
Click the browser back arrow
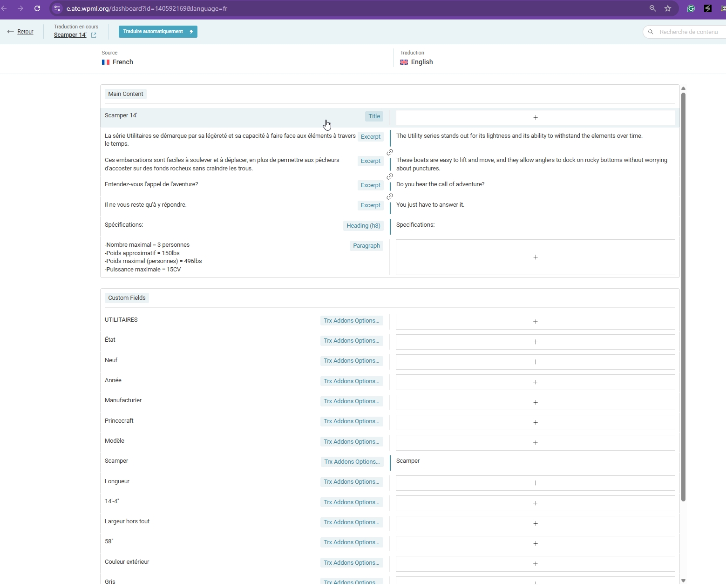click(4, 8)
